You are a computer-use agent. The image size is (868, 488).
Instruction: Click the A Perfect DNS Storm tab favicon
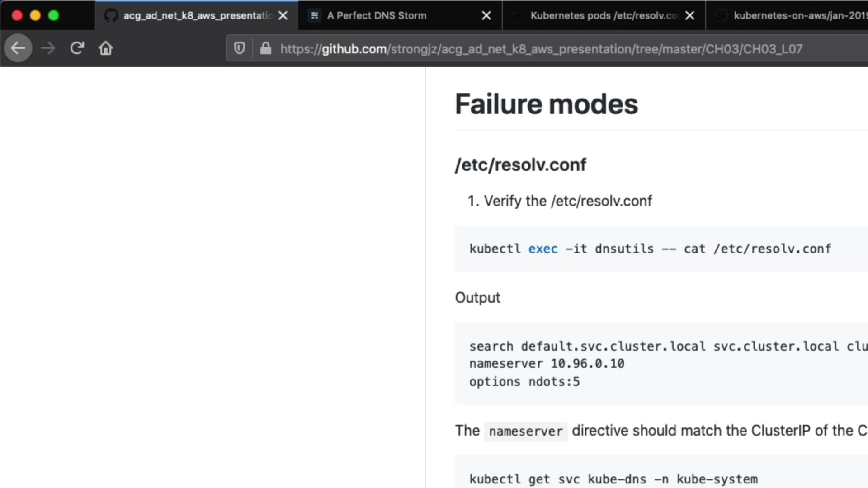315,16
